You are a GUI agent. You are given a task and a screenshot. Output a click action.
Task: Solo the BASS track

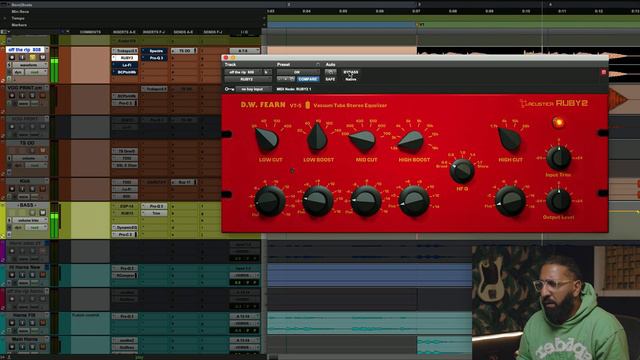coord(32,213)
